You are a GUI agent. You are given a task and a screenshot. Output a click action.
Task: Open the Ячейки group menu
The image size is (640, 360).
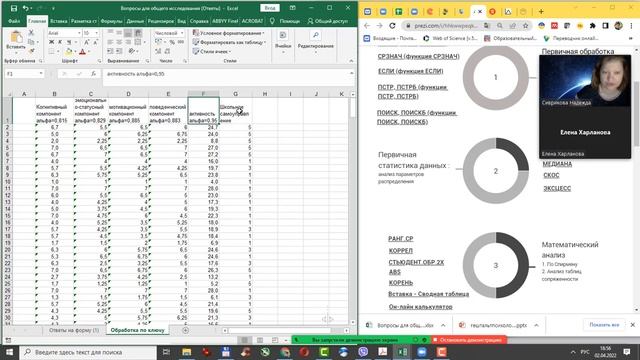283,41
